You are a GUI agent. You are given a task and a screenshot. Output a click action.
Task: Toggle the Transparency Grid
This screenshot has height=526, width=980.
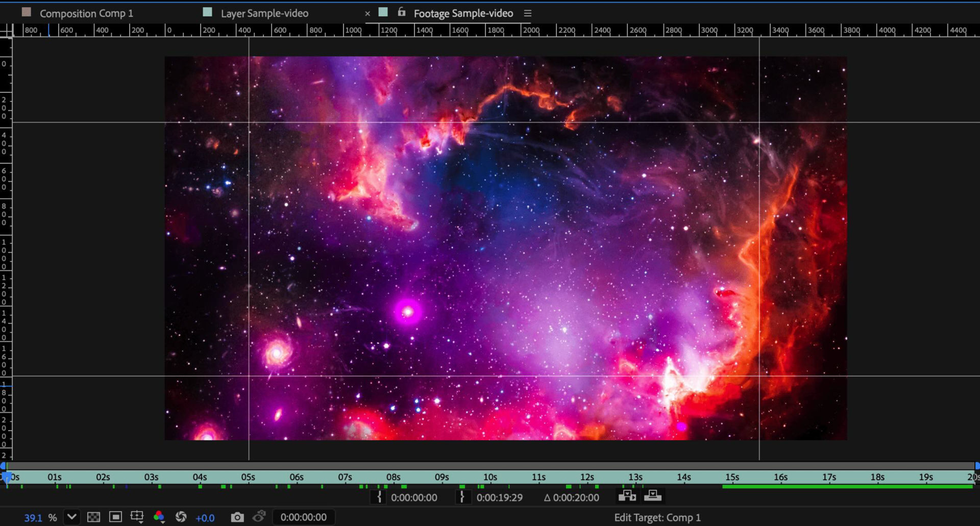pyautogui.click(x=94, y=517)
